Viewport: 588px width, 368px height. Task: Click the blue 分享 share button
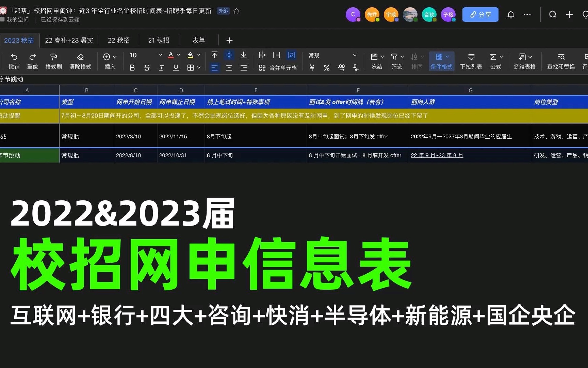pyautogui.click(x=480, y=15)
